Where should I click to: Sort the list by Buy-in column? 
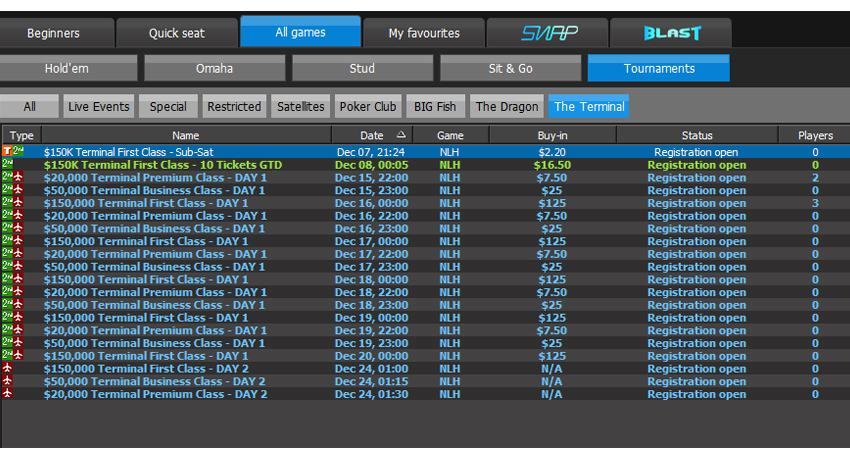coord(550,135)
